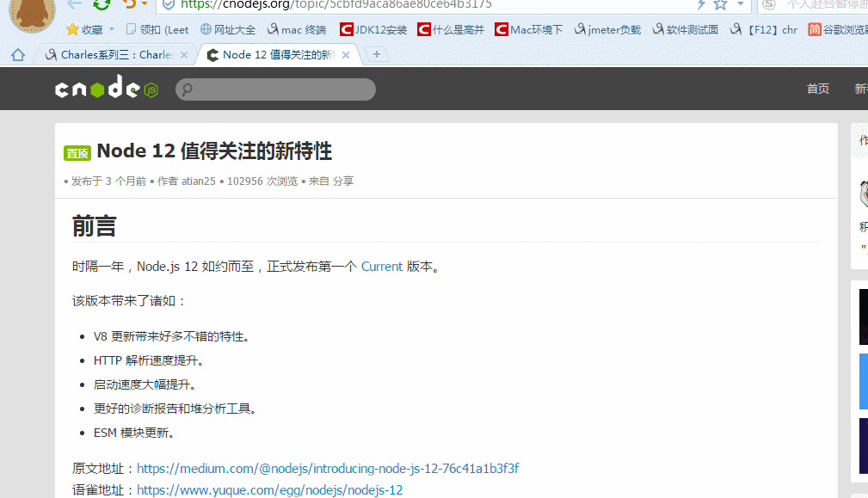Bookmark page with star icon in address bar
The height and width of the screenshot is (498, 868).
coord(720,4)
